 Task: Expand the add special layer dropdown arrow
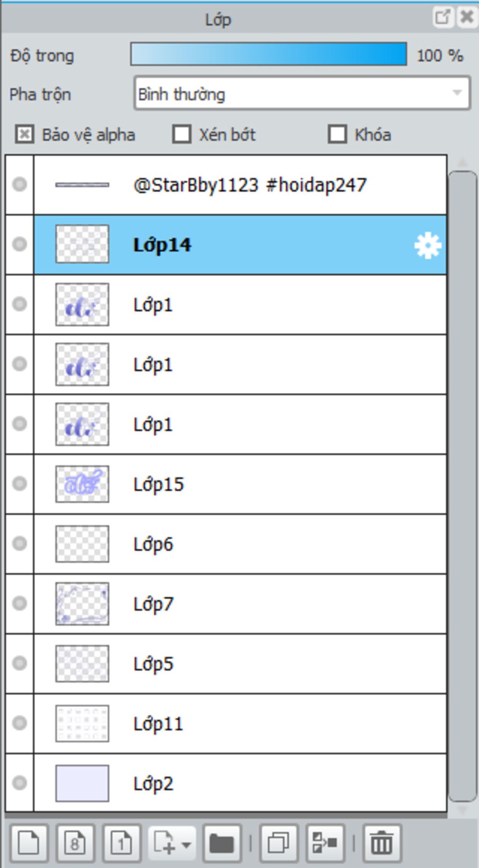186,845
